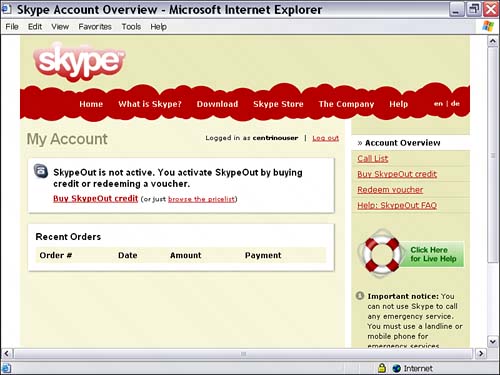
Task: Switch language to English (en)
Action: point(438,104)
